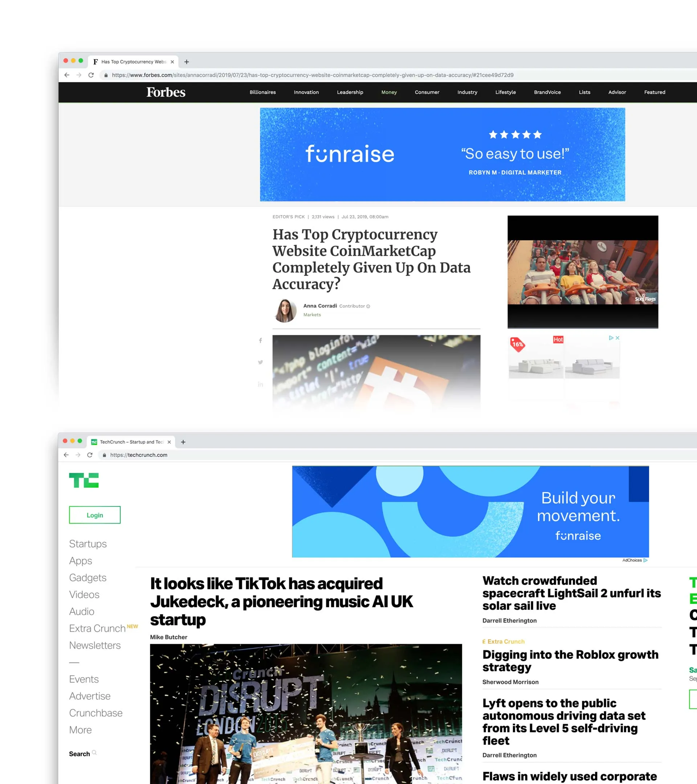The width and height of the screenshot is (697, 784).
Task: Click the Forbes logo
Action: pyautogui.click(x=166, y=93)
